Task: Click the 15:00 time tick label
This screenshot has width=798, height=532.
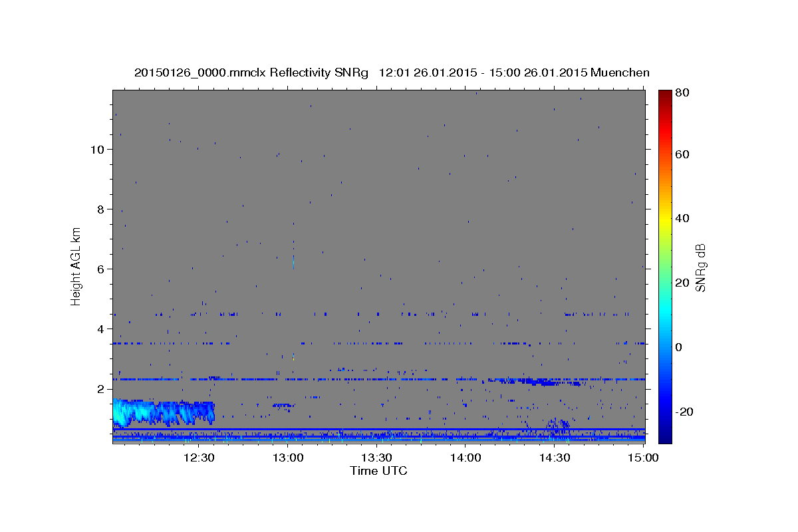Action: (644, 458)
